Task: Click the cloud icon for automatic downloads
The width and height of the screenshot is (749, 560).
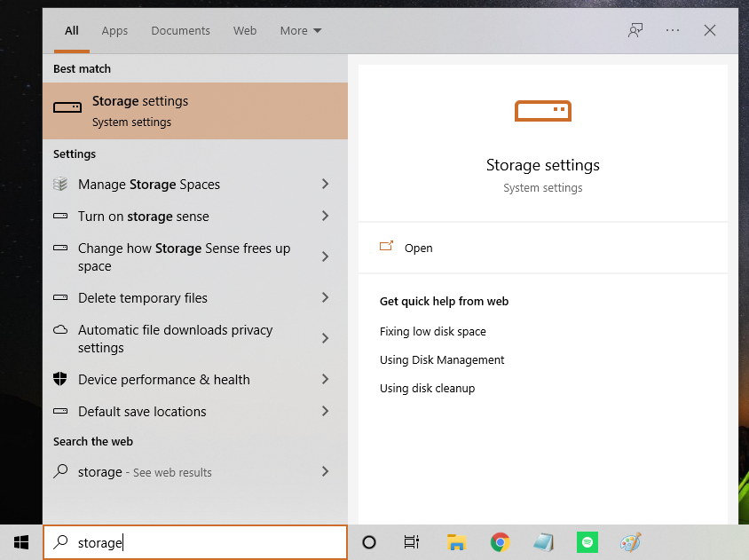Action: point(60,329)
